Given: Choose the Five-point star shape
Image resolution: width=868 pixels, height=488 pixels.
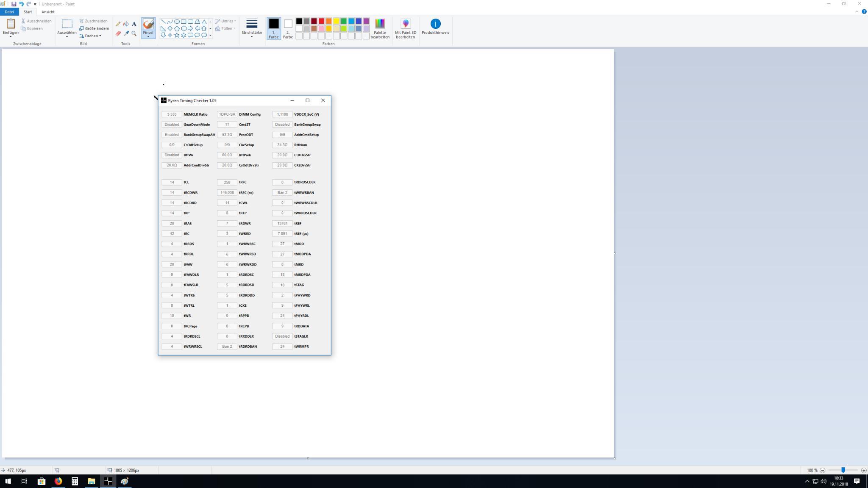Looking at the screenshot, I should [177, 35].
